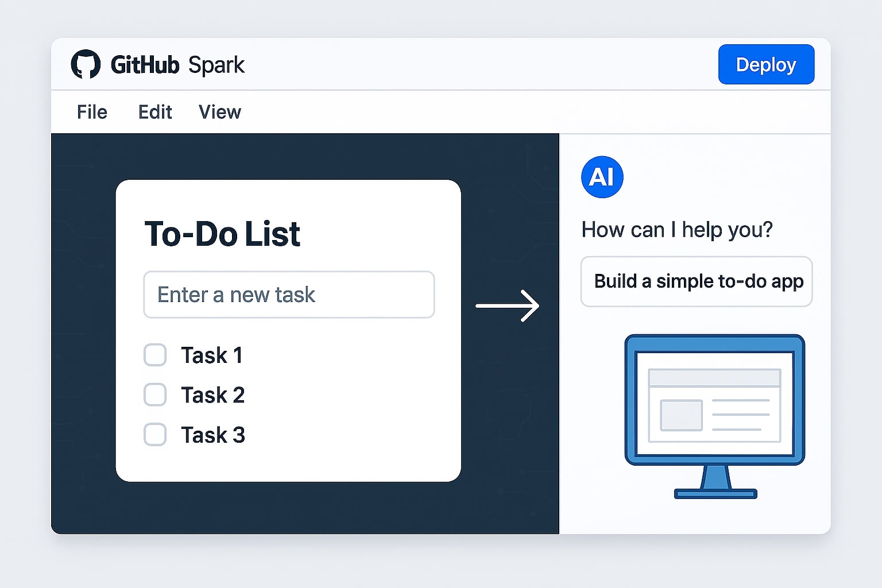The width and height of the screenshot is (882, 588).
Task: Check the Task 3 checkbox
Action: click(x=154, y=435)
